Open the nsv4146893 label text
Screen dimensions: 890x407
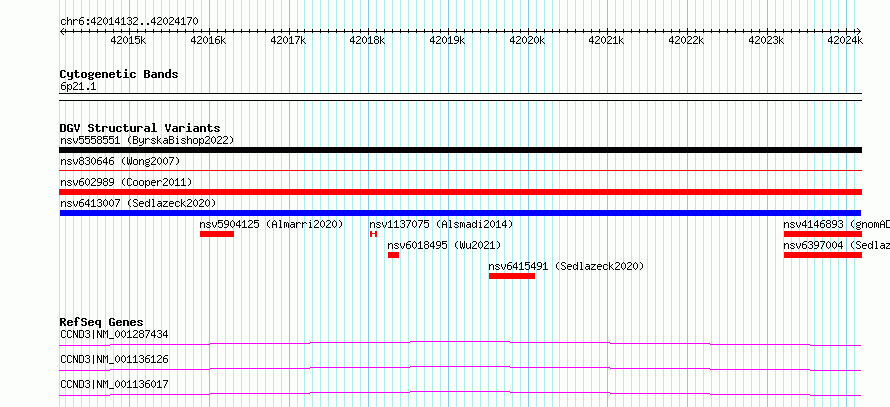837,224
